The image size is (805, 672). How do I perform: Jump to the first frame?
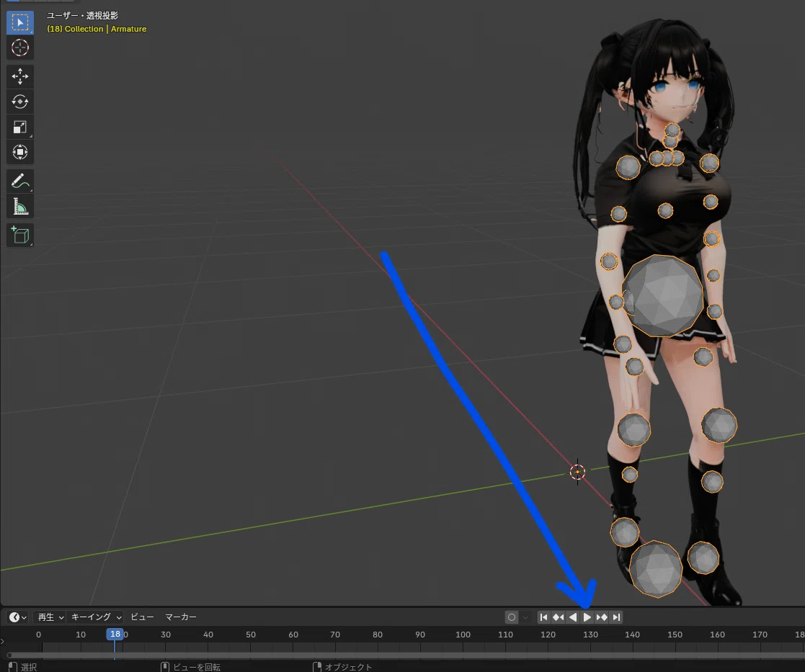[x=543, y=617]
